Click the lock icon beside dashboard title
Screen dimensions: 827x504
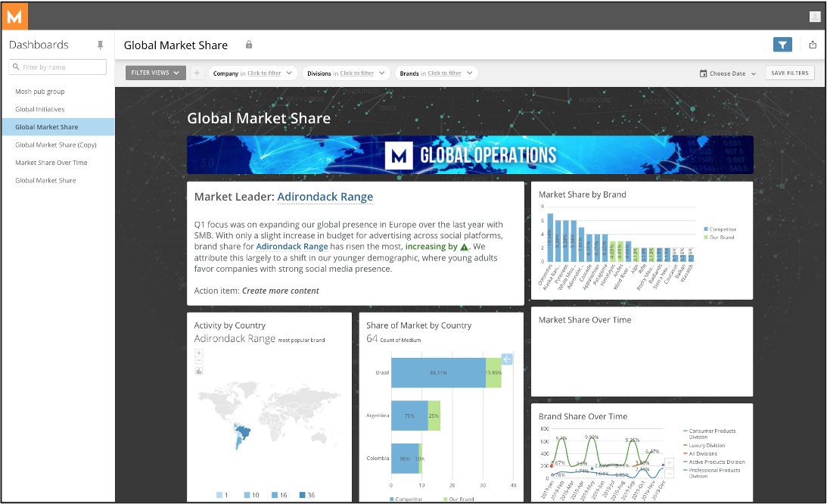click(249, 45)
